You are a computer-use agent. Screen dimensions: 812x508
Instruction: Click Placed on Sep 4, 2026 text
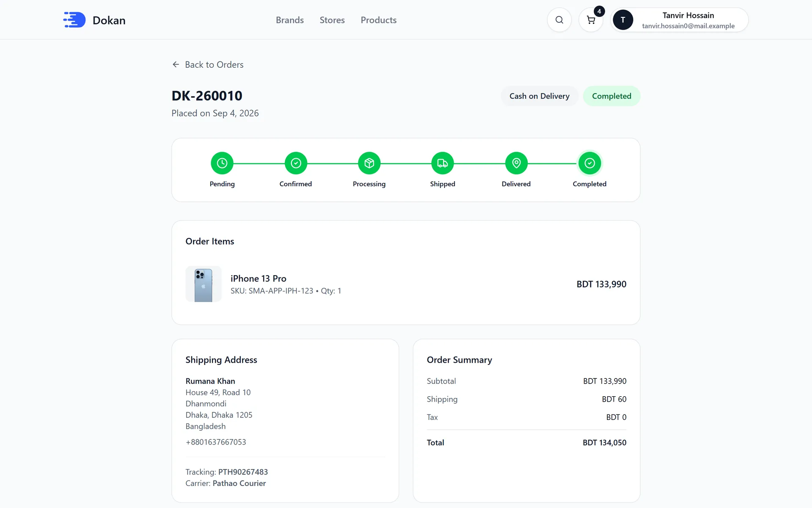(x=215, y=113)
